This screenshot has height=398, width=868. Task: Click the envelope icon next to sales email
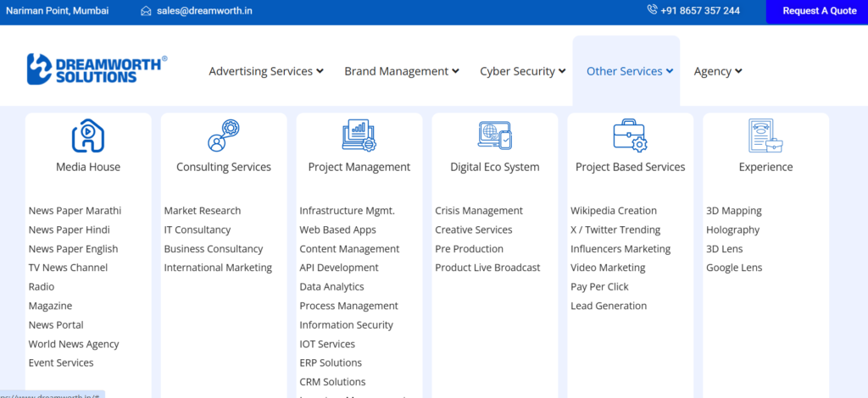pyautogui.click(x=146, y=10)
